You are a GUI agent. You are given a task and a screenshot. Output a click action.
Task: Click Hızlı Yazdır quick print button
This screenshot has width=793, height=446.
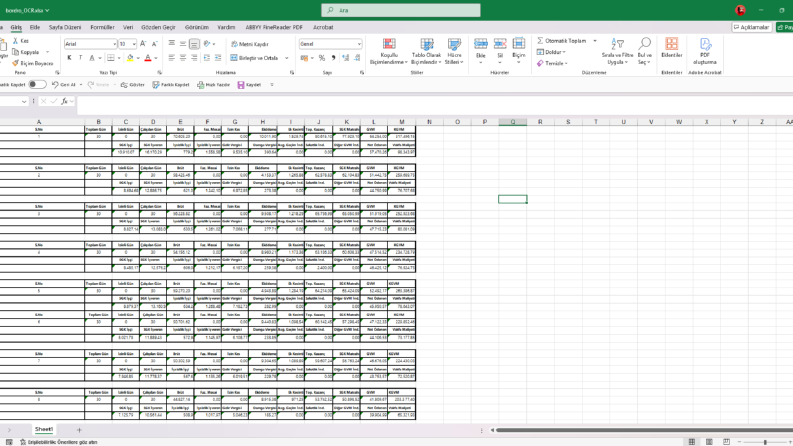coord(213,84)
